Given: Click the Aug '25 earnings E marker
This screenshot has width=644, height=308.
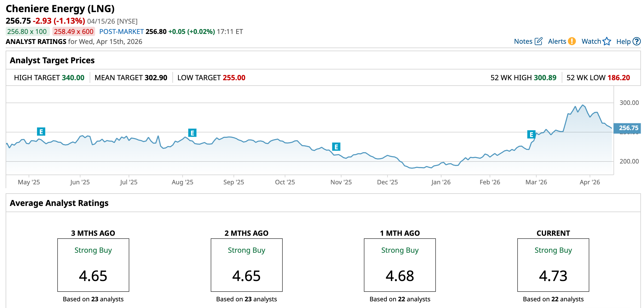Looking at the screenshot, I should click(x=192, y=133).
